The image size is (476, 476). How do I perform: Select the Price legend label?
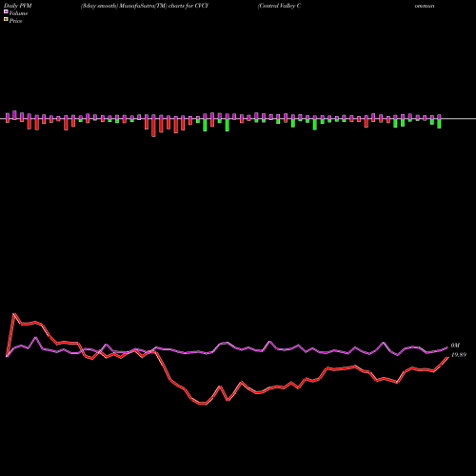[x=15, y=21]
